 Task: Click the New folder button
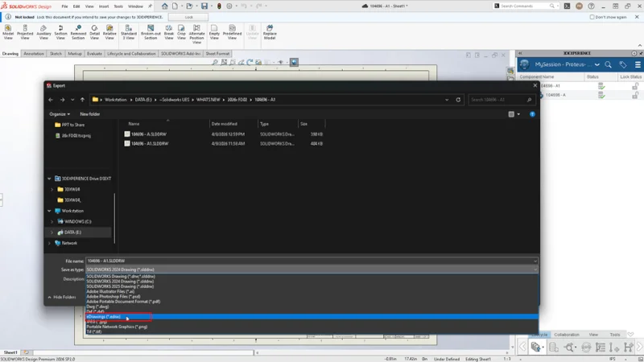89,114
